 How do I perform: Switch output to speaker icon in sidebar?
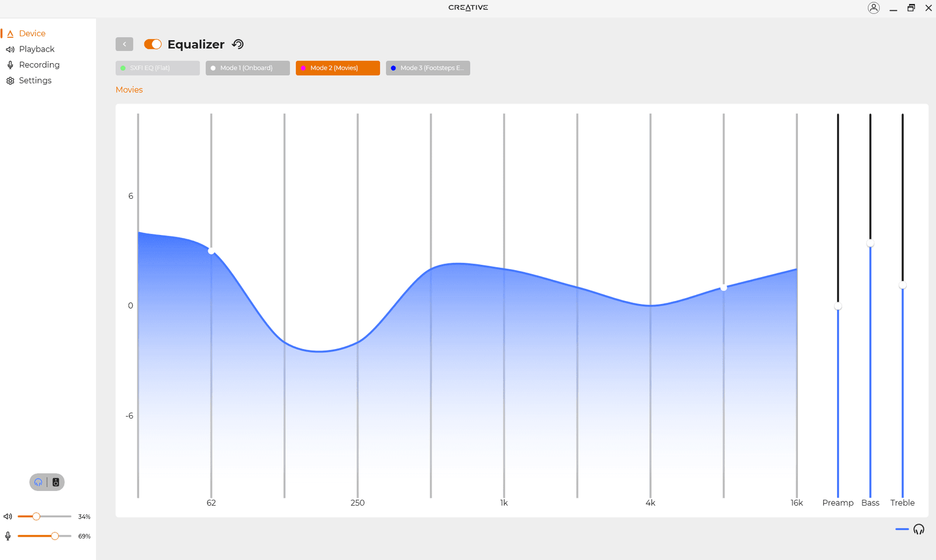(x=56, y=482)
